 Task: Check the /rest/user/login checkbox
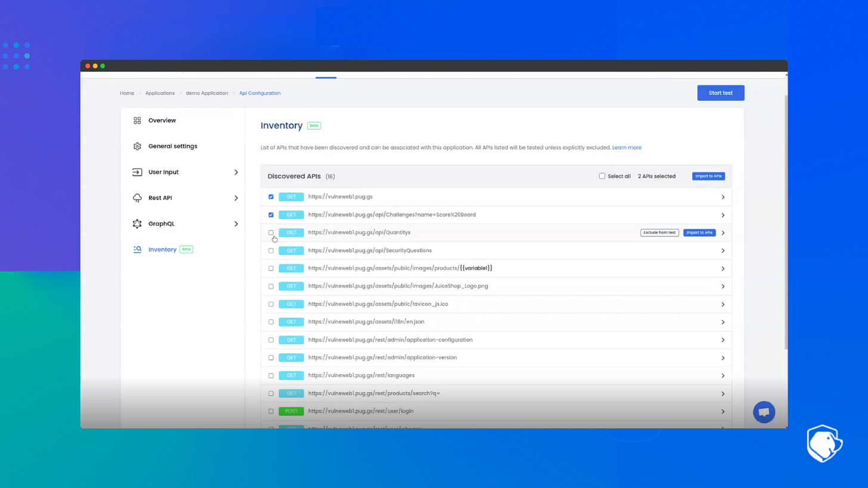pyautogui.click(x=271, y=411)
